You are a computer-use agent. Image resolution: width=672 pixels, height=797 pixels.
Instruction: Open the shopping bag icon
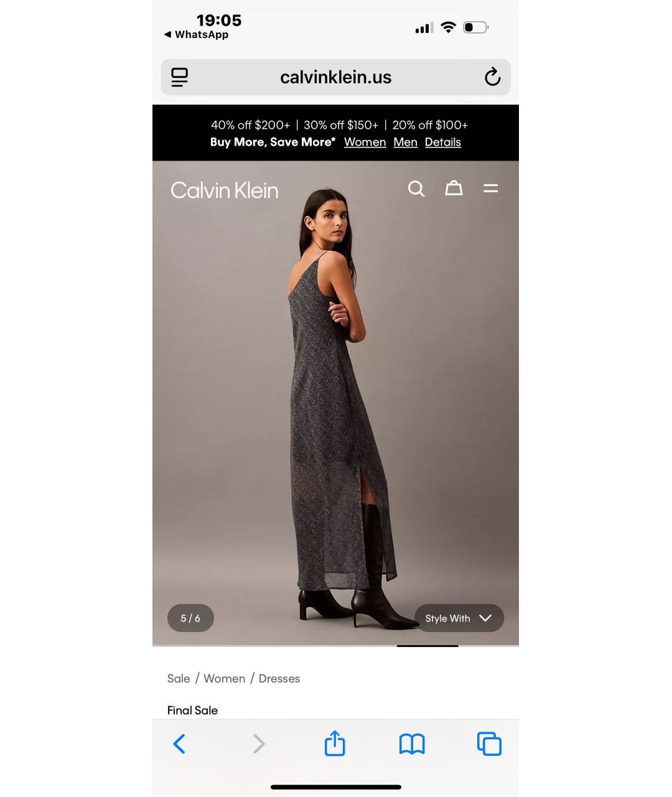click(x=454, y=188)
